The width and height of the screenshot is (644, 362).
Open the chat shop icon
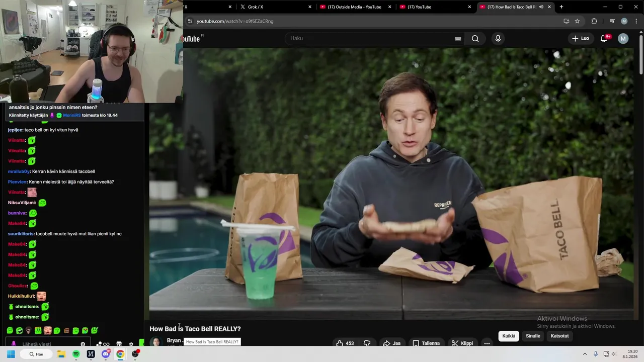coord(119,344)
